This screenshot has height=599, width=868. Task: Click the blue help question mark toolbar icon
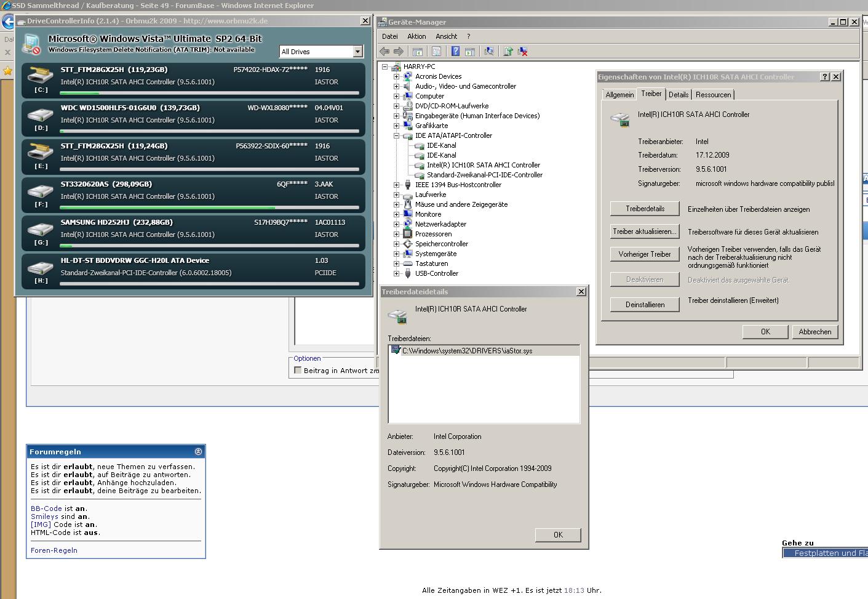click(455, 52)
